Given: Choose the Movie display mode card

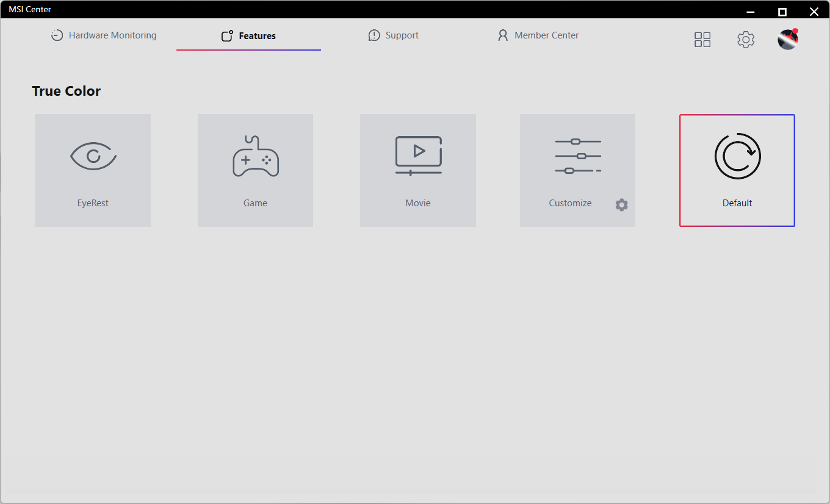Looking at the screenshot, I should point(418,170).
